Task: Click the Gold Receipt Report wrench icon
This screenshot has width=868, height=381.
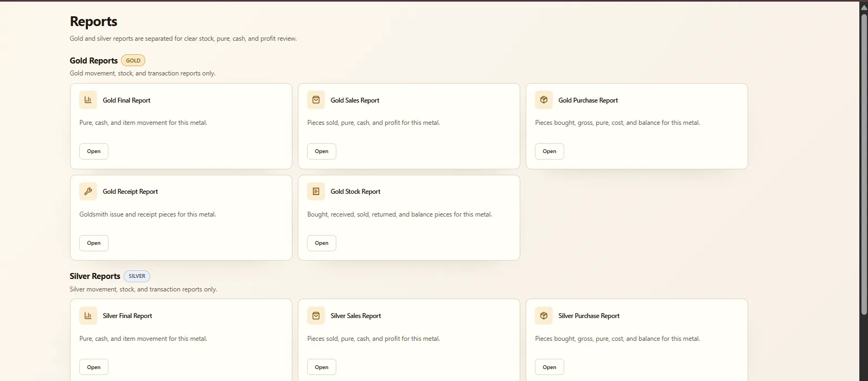Action: 88,191
